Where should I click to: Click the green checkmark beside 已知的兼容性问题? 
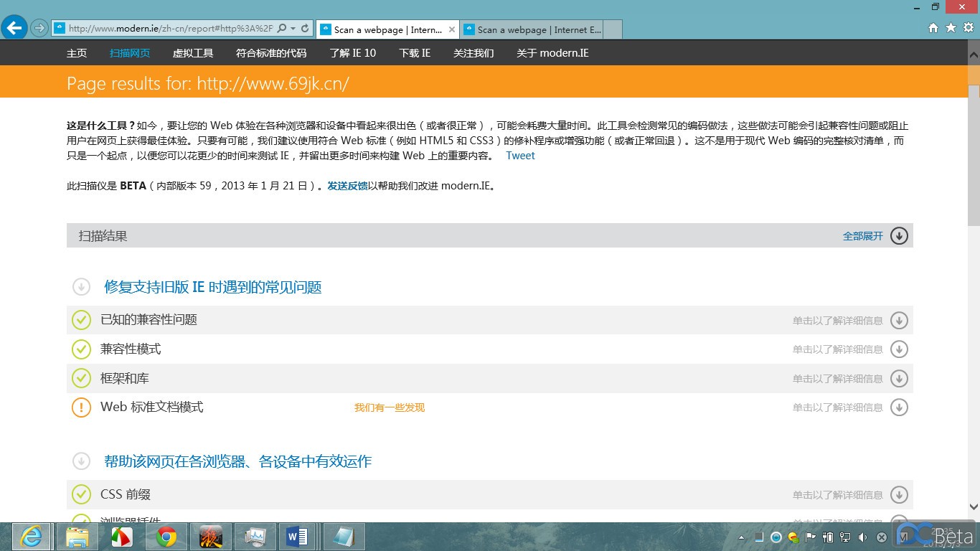tap(81, 320)
